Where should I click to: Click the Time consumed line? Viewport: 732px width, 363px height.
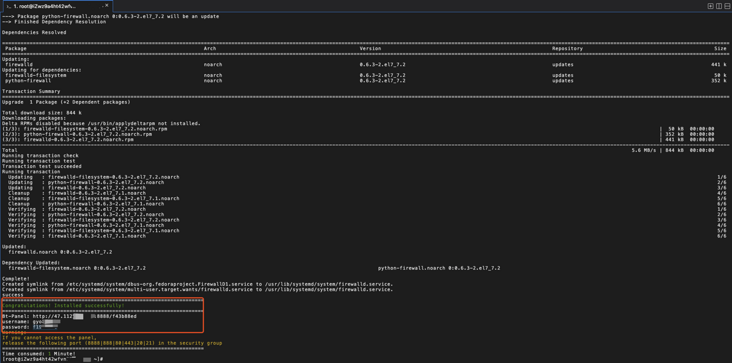39,354
